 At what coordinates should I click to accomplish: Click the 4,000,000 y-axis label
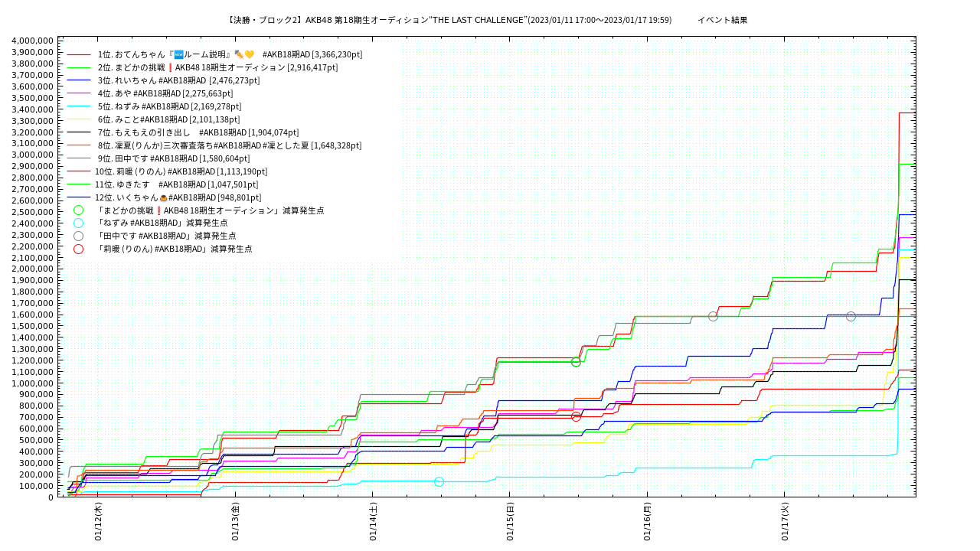click(x=33, y=41)
